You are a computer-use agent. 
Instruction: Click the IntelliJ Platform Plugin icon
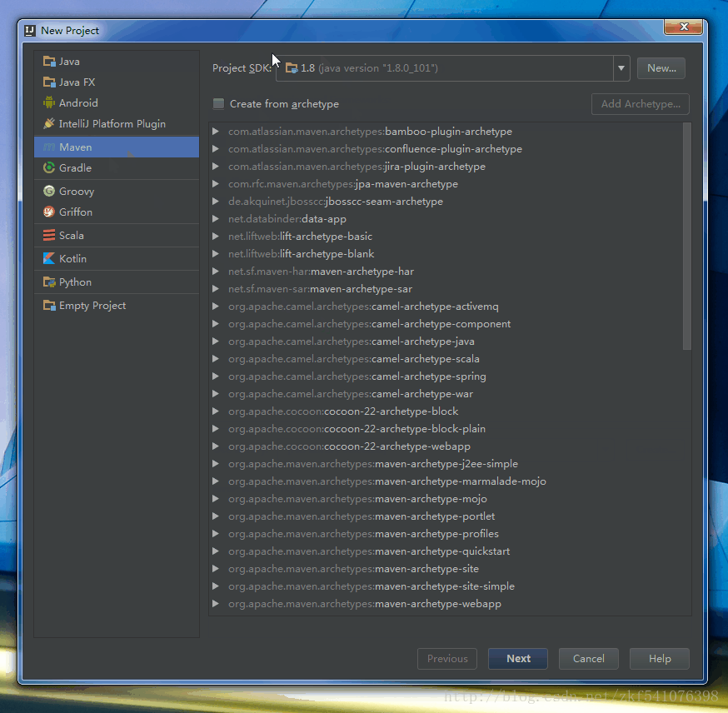click(x=49, y=123)
